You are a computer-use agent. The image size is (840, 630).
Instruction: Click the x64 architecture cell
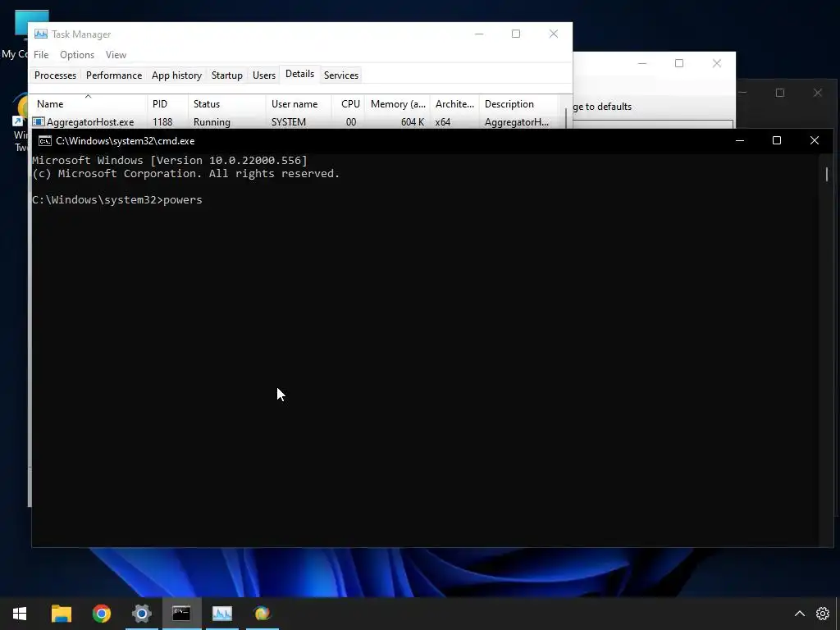[x=442, y=122]
